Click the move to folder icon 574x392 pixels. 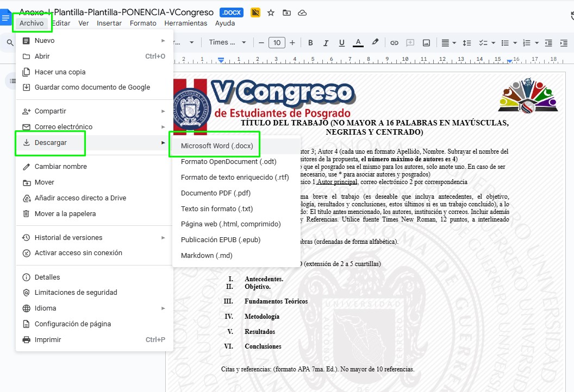click(x=286, y=12)
